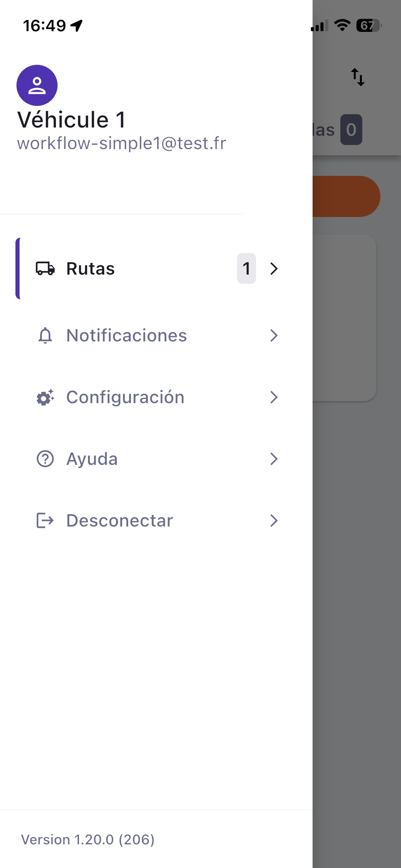Image resolution: width=401 pixels, height=868 pixels.
Task: Click the truck icon beside Rutas
Action: pyautogui.click(x=45, y=268)
